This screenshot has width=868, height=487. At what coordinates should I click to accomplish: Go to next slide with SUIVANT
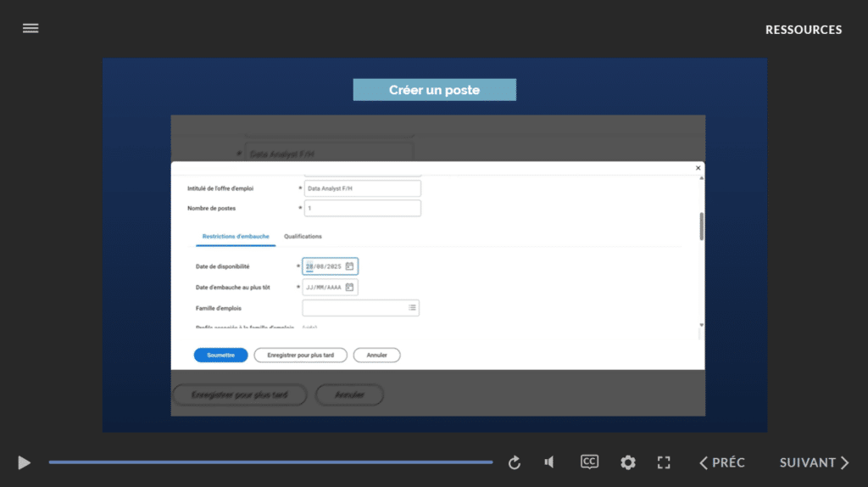[x=814, y=462]
